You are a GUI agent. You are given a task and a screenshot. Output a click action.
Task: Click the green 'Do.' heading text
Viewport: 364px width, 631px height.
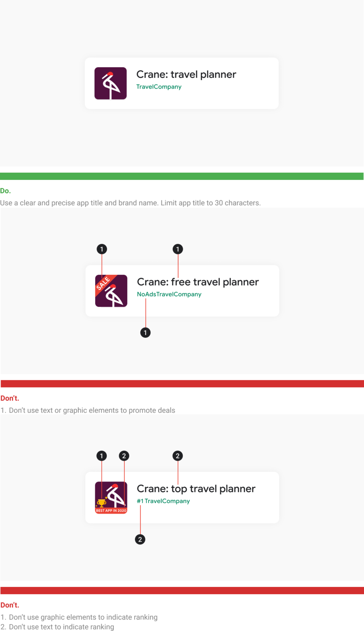tap(5, 191)
